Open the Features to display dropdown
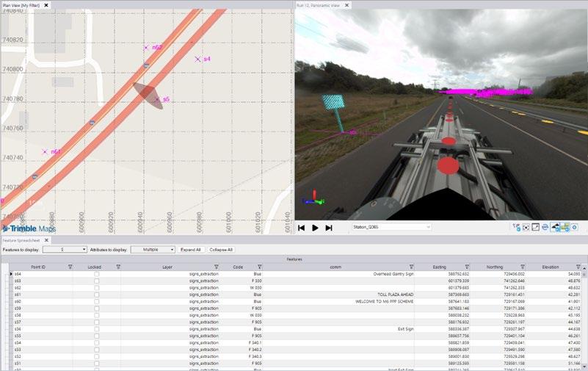The width and height of the screenshot is (588, 371). (x=65, y=250)
